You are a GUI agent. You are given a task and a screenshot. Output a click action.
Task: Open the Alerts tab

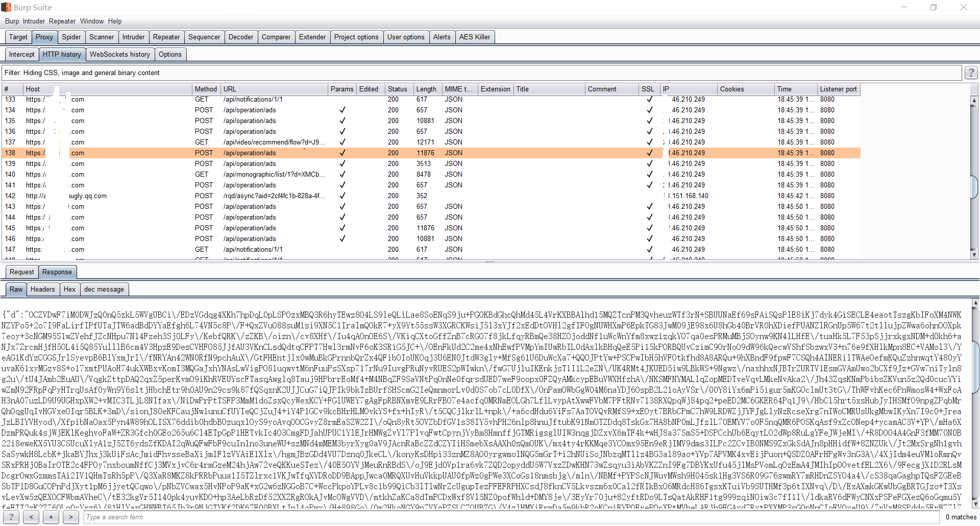(x=442, y=37)
